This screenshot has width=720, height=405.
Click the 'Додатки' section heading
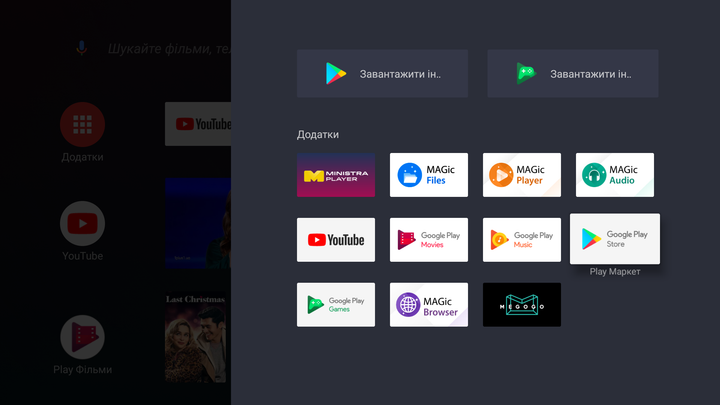click(318, 135)
